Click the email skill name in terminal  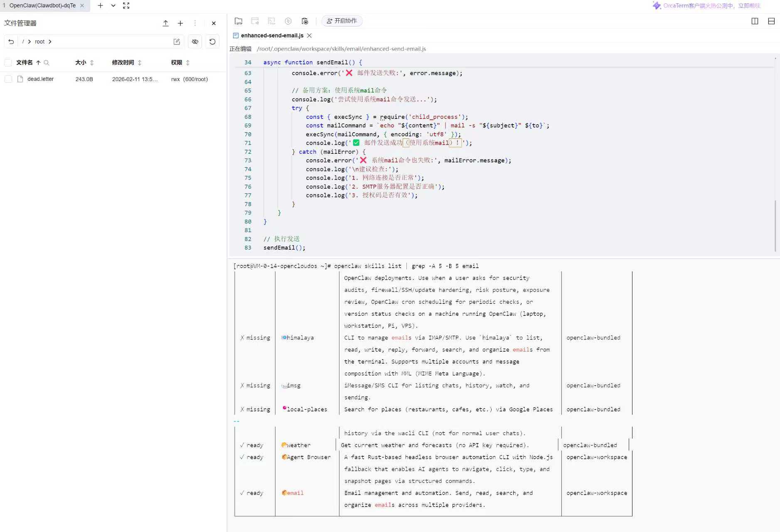pos(295,493)
